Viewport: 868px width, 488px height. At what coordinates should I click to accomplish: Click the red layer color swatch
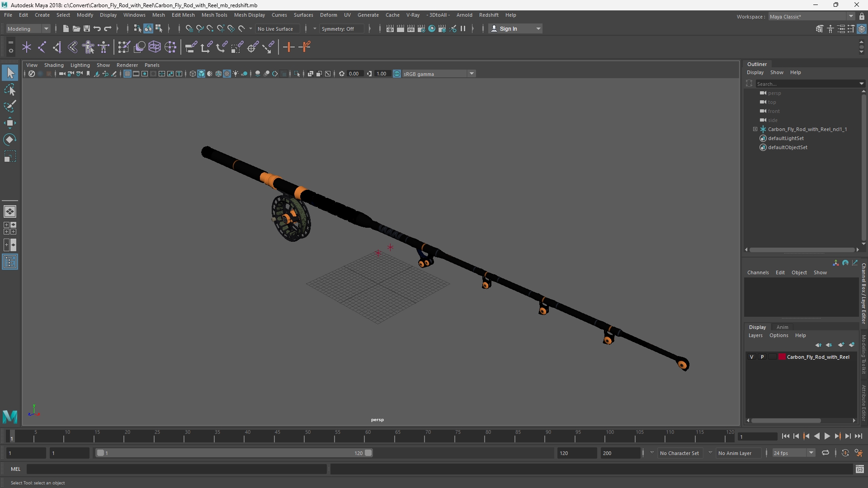[782, 357]
